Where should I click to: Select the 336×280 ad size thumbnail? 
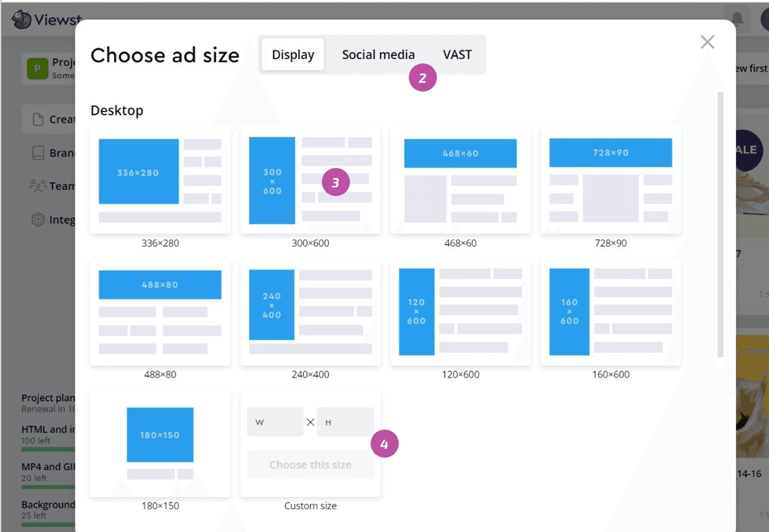160,180
